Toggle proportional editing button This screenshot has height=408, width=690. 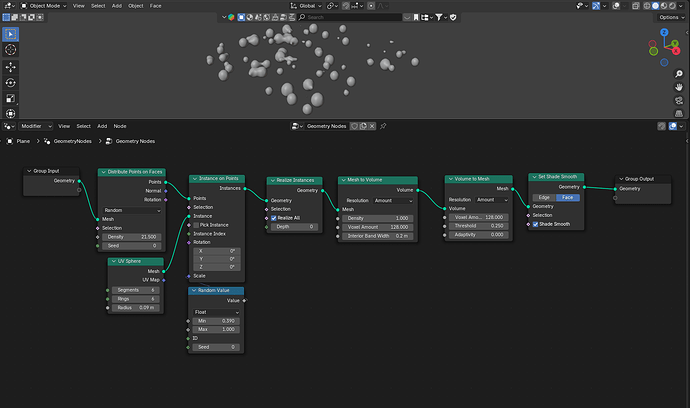371,6
